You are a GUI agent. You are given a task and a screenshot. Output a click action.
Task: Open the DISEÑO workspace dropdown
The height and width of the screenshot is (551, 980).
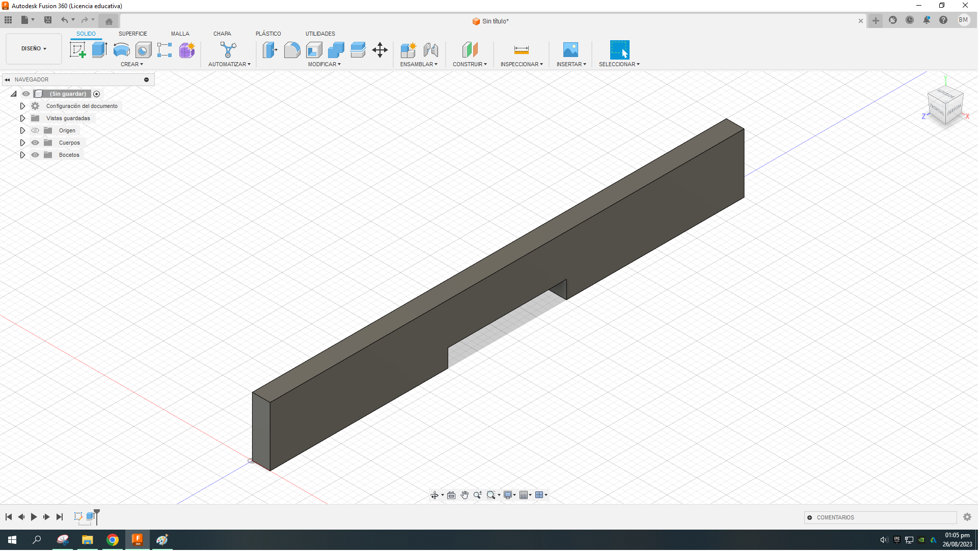(34, 49)
